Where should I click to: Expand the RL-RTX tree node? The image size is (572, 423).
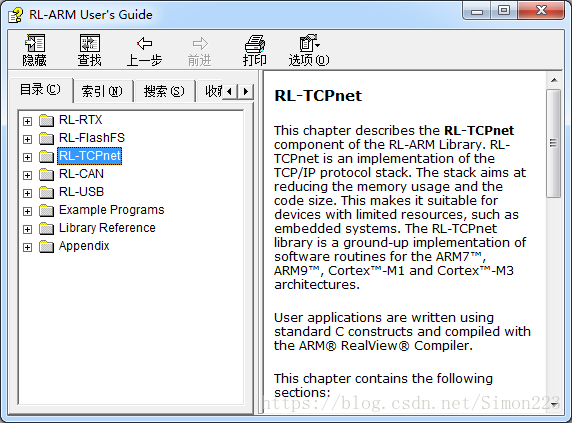pos(27,121)
